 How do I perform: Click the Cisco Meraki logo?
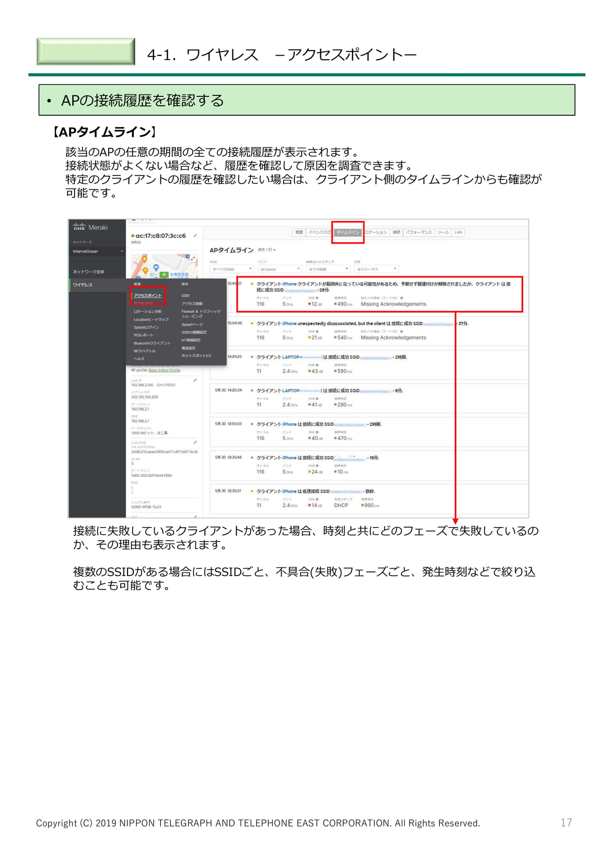(x=90, y=227)
